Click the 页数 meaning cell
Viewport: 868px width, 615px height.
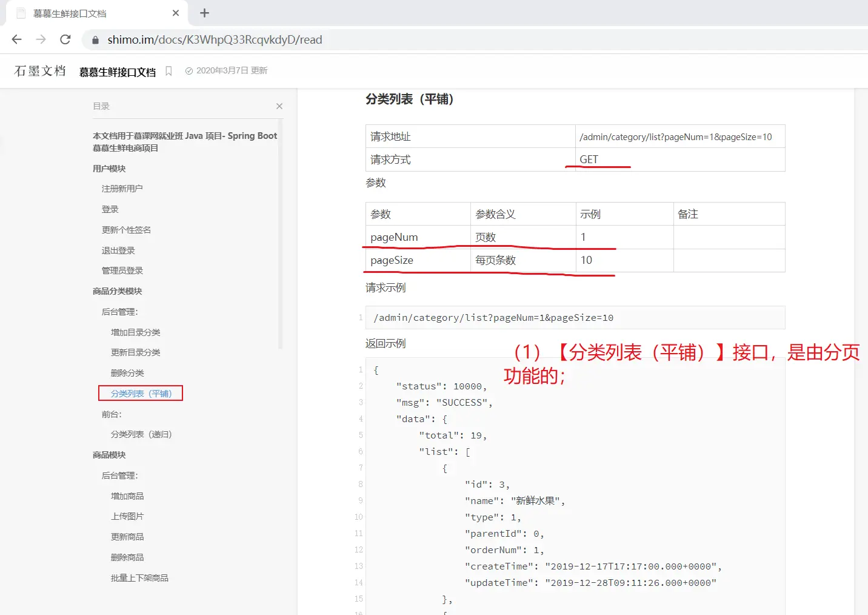tap(523, 237)
